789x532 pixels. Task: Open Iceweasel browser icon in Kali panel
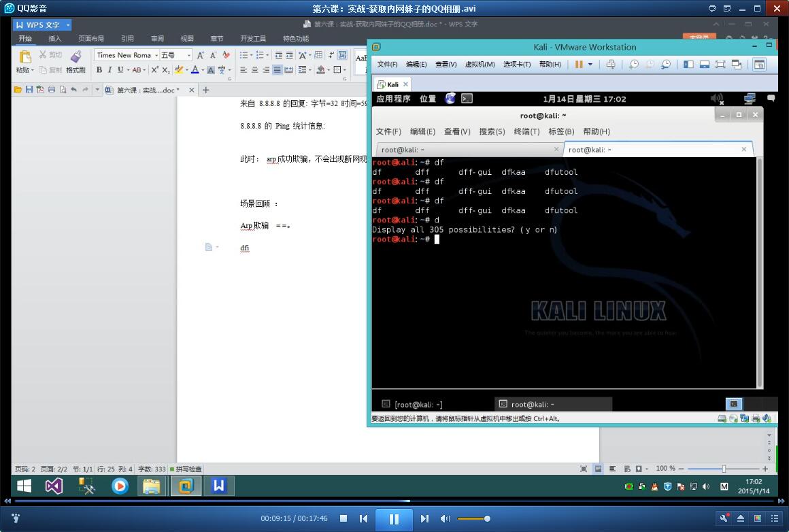tap(450, 99)
